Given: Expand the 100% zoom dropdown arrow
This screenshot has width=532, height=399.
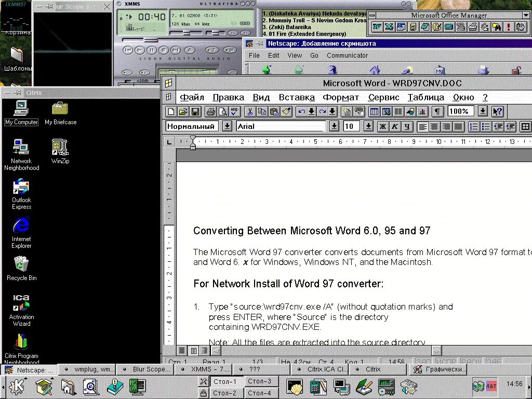Looking at the screenshot, I should 483,111.
